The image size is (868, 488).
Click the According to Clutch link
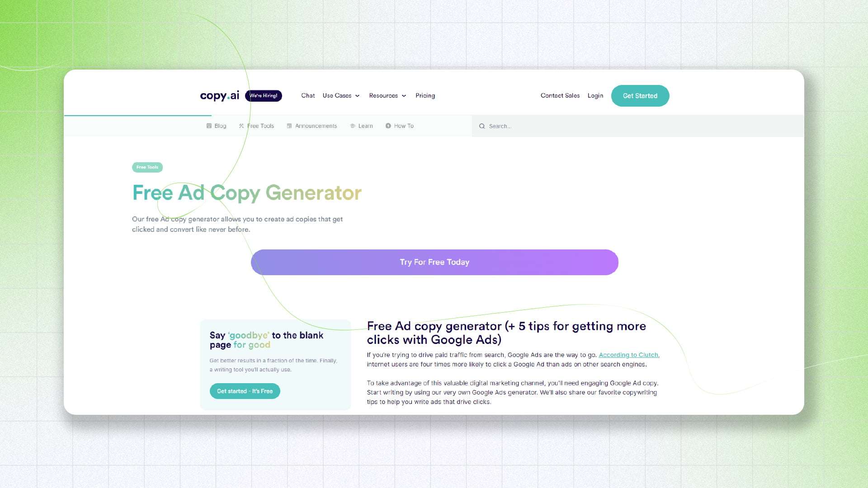pos(628,355)
